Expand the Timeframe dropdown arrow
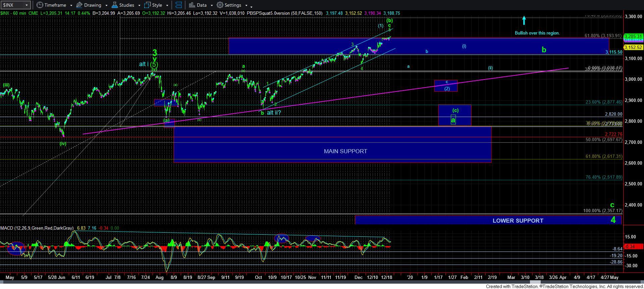This screenshot has height=289, width=644. point(71,5)
